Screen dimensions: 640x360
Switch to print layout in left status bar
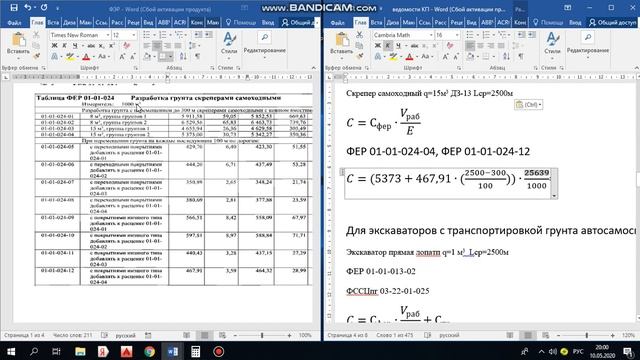[x=204, y=335]
